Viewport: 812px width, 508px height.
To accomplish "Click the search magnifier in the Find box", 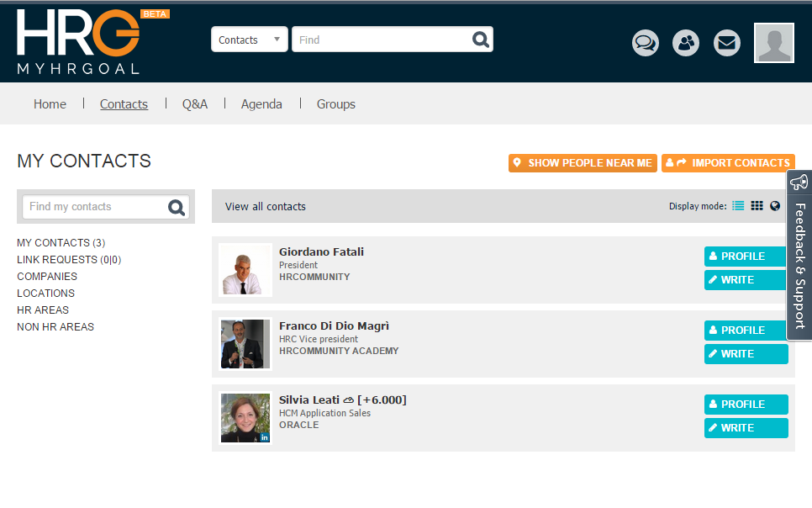I will tap(480, 40).
